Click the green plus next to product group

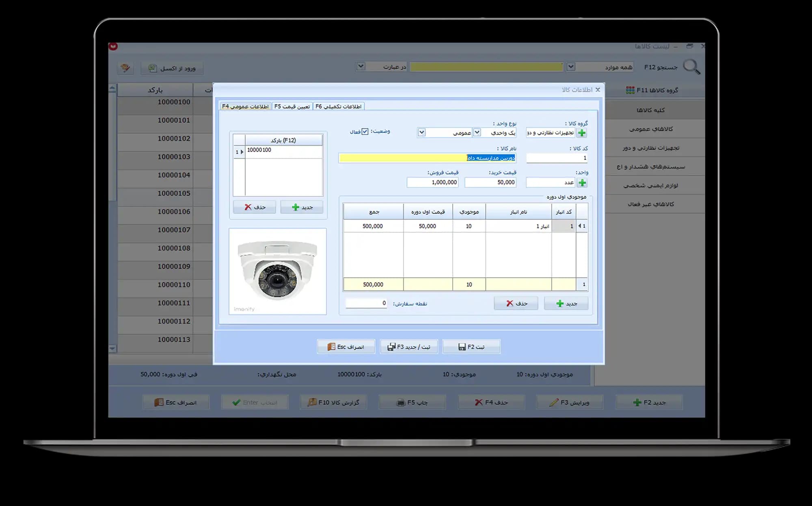582,133
